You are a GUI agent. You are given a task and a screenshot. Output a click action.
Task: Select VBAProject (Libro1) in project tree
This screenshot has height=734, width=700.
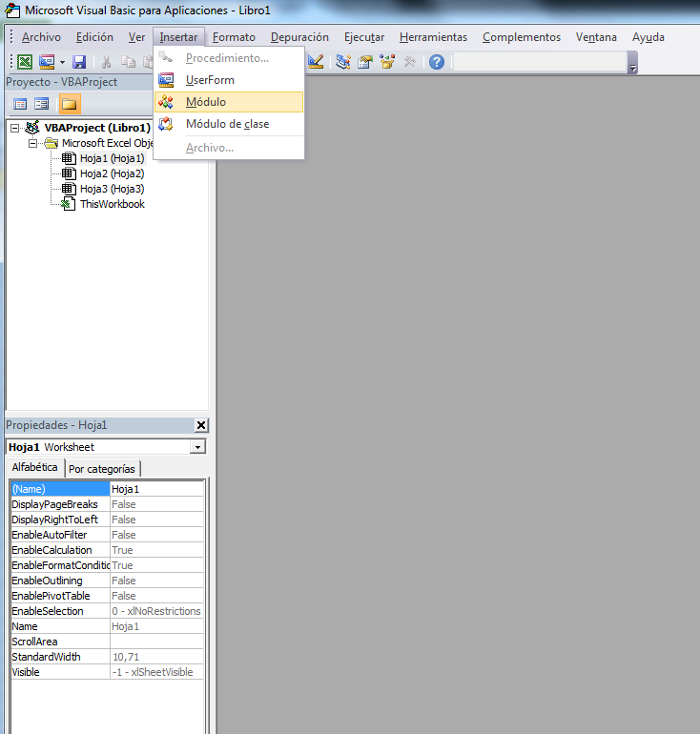pyautogui.click(x=97, y=128)
